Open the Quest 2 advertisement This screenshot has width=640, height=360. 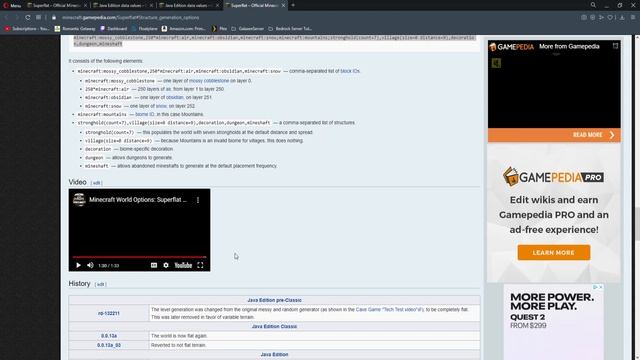point(553,322)
